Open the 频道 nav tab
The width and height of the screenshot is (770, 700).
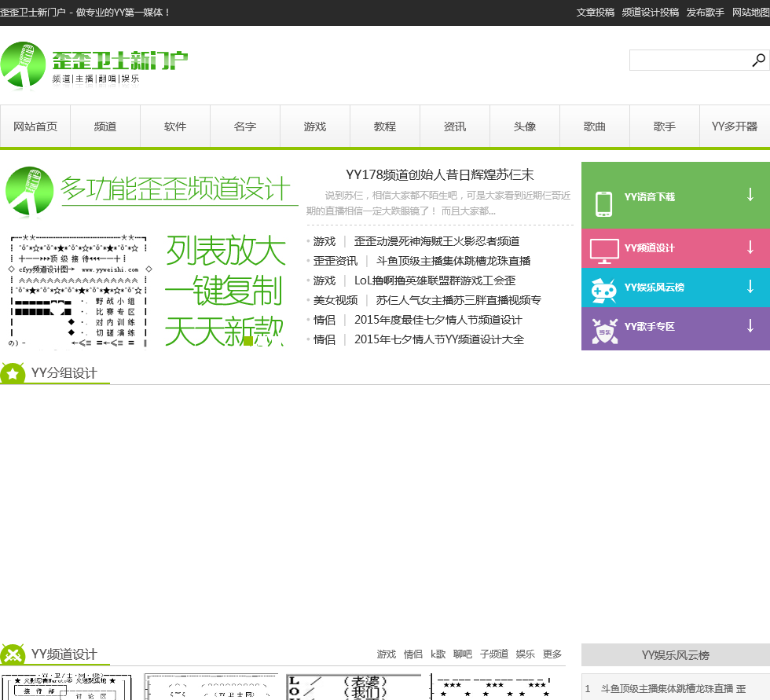105,126
